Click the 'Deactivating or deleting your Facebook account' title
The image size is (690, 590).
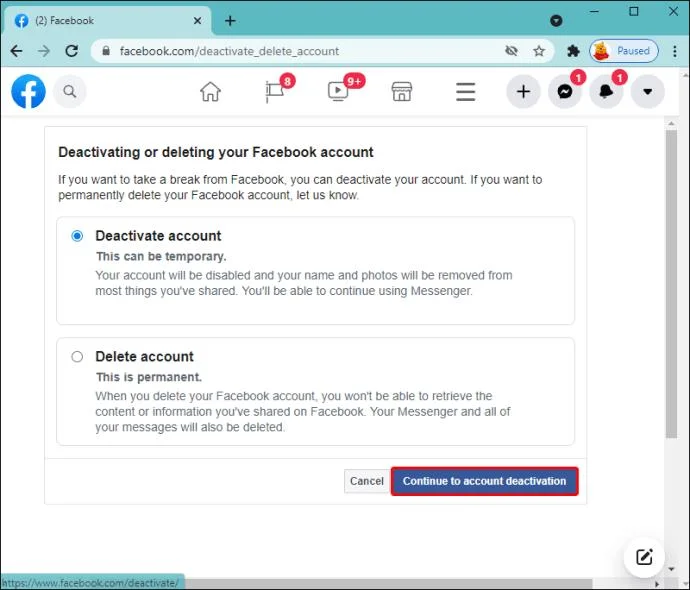216,152
